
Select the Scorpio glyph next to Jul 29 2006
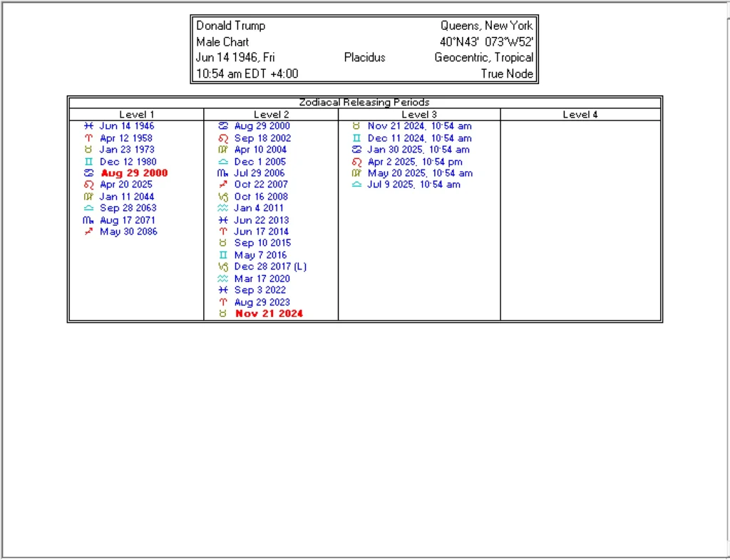pos(223,173)
